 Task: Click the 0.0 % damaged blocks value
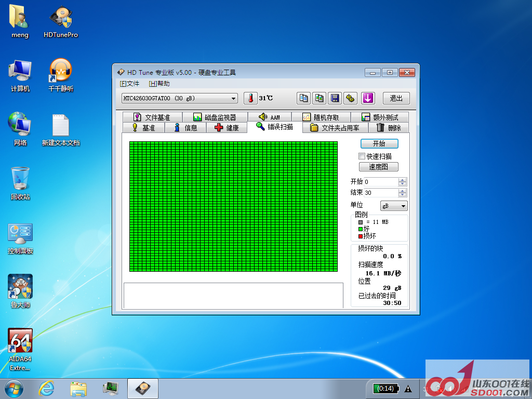[x=392, y=256]
